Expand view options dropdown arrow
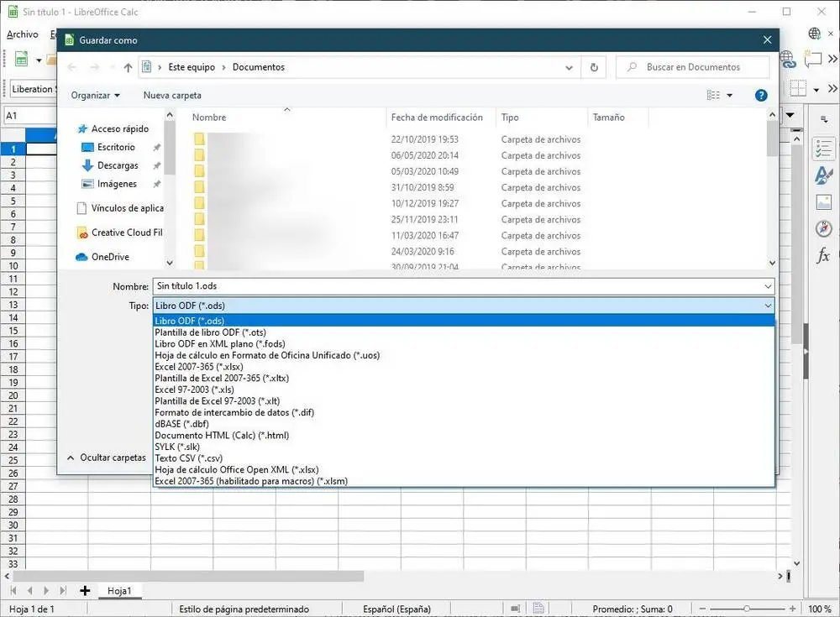 [729, 96]
